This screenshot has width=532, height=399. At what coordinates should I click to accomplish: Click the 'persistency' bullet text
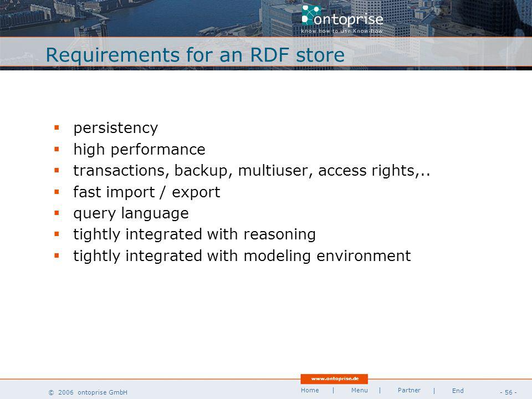tap(116, 128)
